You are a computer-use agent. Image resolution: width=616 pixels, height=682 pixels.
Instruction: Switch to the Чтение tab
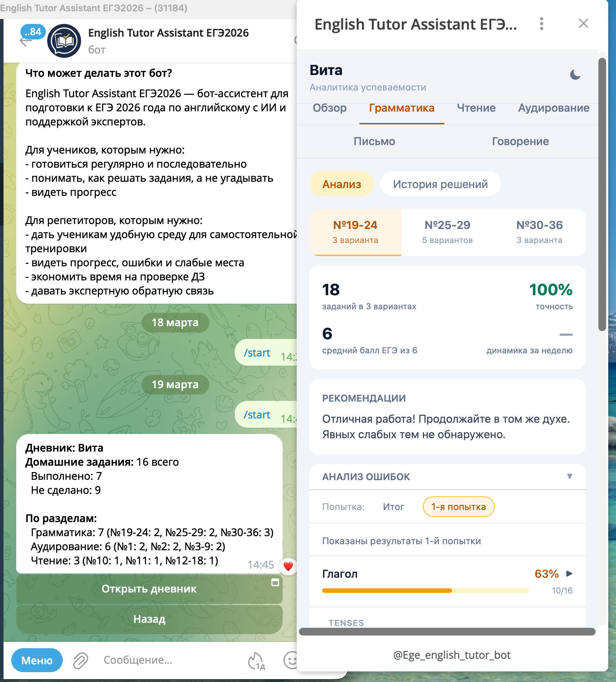(x=476, y=108)
